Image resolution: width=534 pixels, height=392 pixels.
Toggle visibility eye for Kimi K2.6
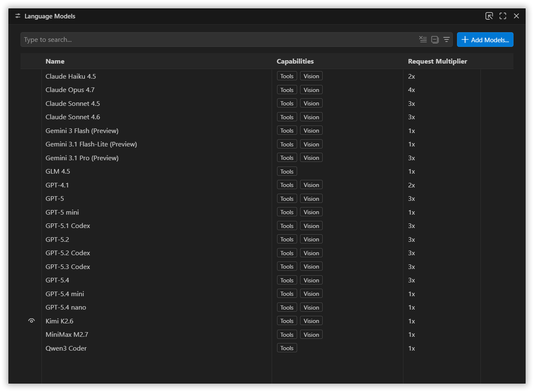[x=31, y=321]
